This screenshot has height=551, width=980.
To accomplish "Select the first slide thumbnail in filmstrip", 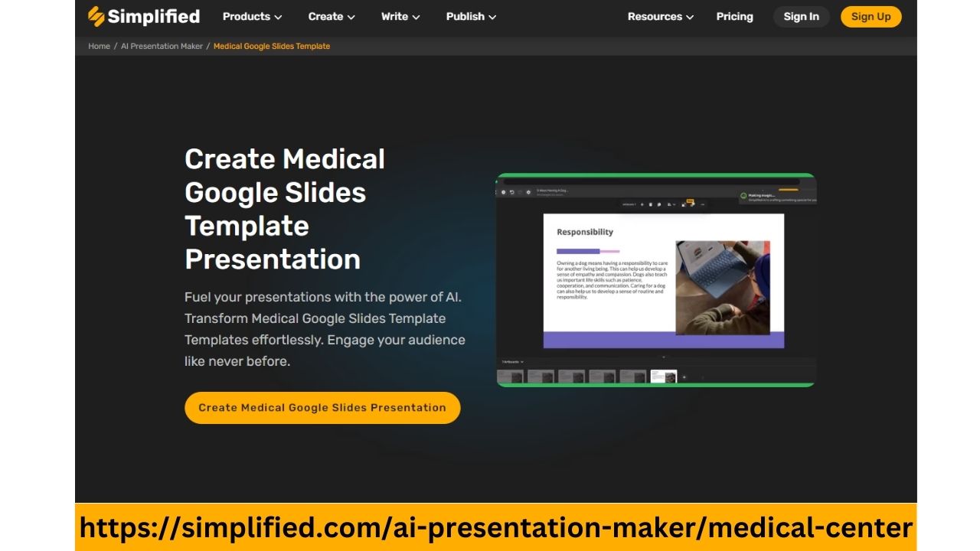I will point(510,377).
